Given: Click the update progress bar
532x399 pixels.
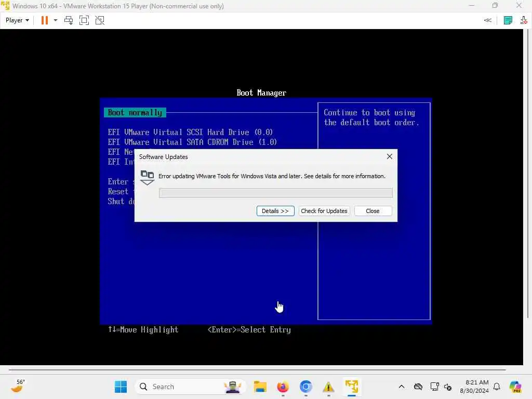Looking at the screenshot, I should [x=275, y=193].
